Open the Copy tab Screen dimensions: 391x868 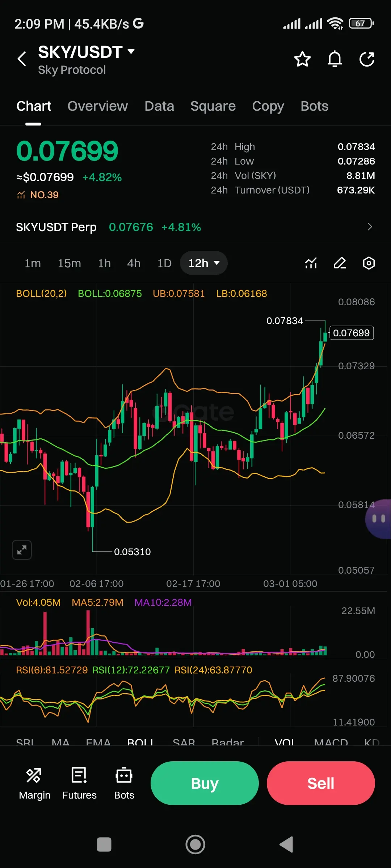(x=268, y=106)
